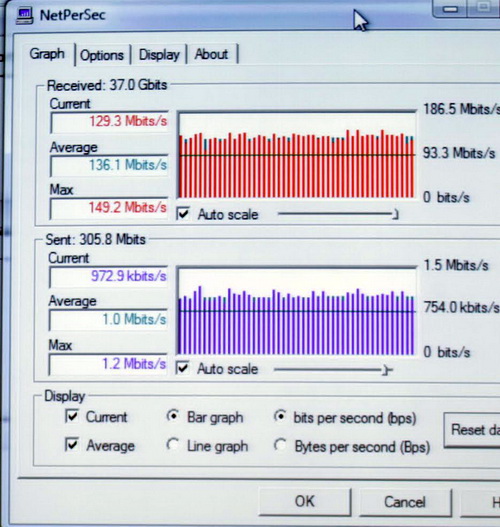Uncheck the Average display checkbox
The width and height of the screenshot is (500, 527).
pyautogui.click(x=72, y=445)
